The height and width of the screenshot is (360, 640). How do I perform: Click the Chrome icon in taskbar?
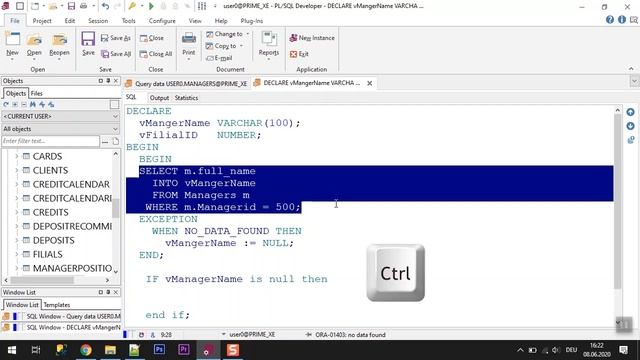[86, 350]
